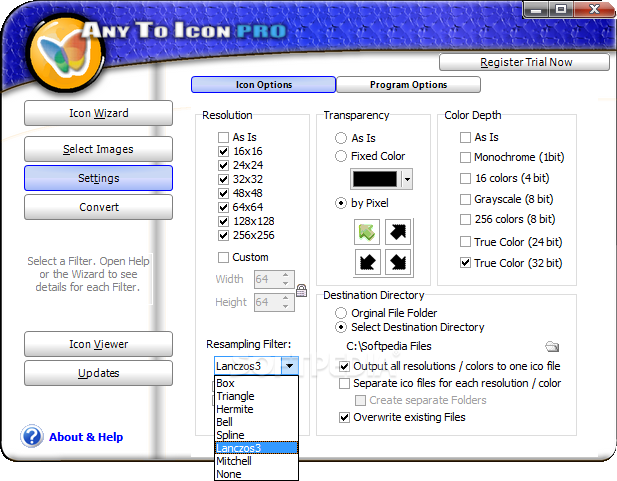Choose None resampling filter
Viewport: 617px width, 481px height.
click(x=256, y=474)
